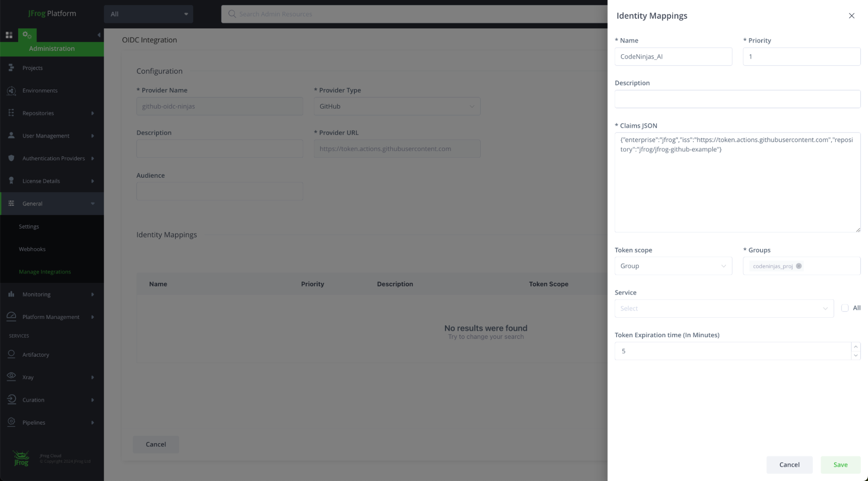Select the Artifactory service icon
The image size is (868, 481).
pyautogui.click(x=11, y=354)
